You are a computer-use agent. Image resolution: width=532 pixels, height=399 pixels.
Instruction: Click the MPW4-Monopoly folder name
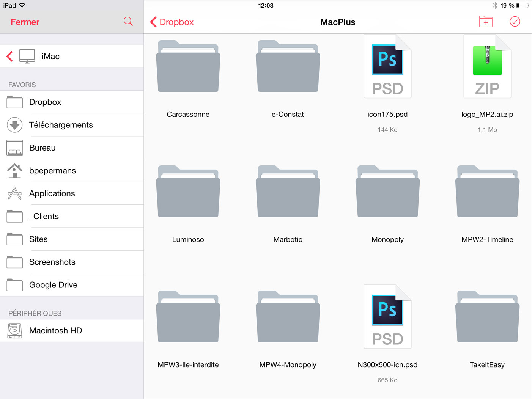pos(288,364)
